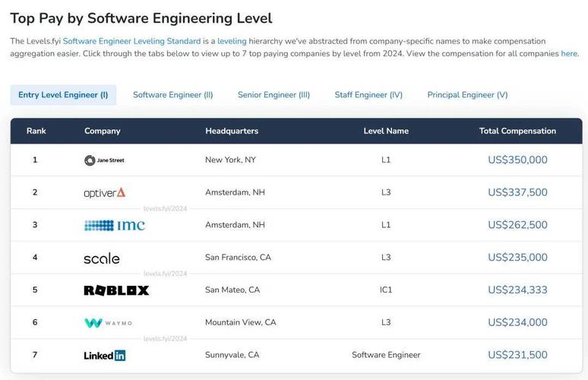The height and width of the screenshot is (380, 588).
Task: Open the Software Engineer Leveling Standard link
Action: [x=131, y=41]
